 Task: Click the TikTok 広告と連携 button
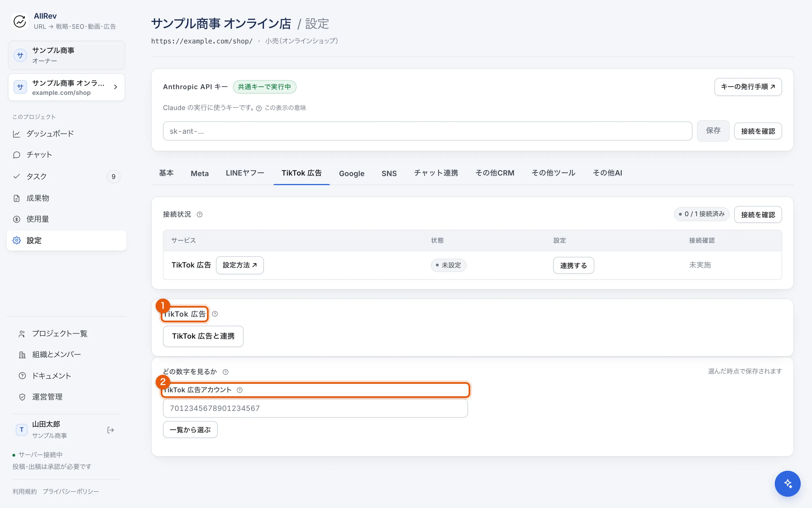203,336
